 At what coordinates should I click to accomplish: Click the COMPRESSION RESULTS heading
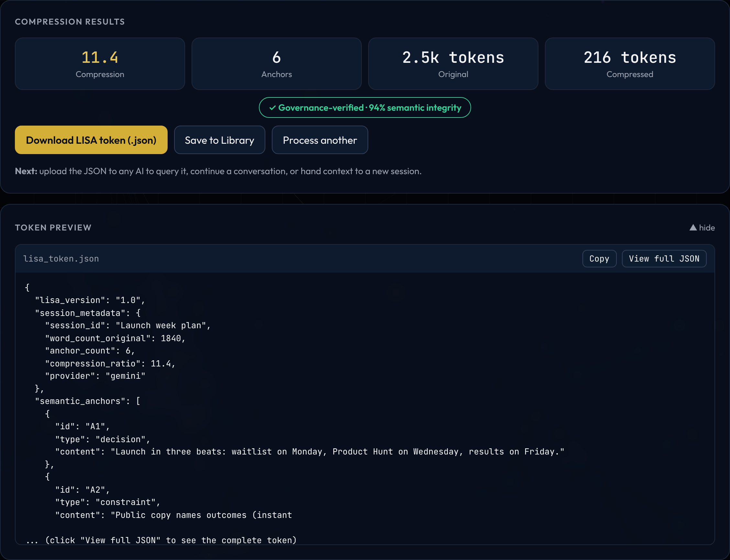70,22
